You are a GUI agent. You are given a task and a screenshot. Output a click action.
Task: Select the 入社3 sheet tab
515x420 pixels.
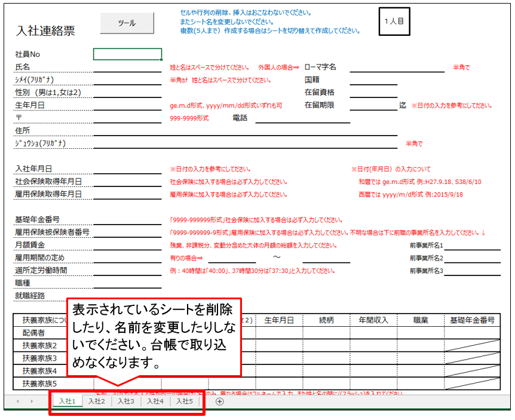(x=125, y=401)
